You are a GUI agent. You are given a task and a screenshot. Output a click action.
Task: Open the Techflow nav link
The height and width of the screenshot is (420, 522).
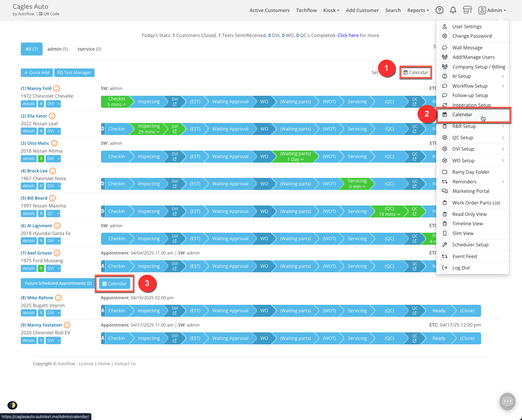306,10
